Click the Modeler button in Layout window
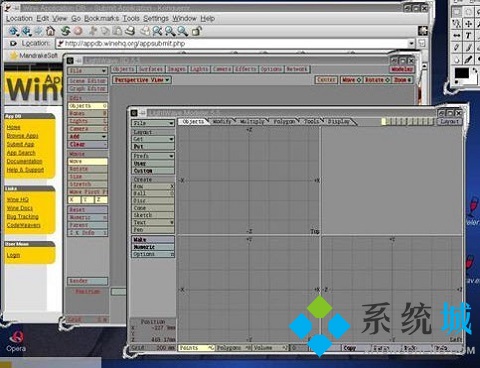This screenshot has height=368, width=480. (x=402, y=69)
